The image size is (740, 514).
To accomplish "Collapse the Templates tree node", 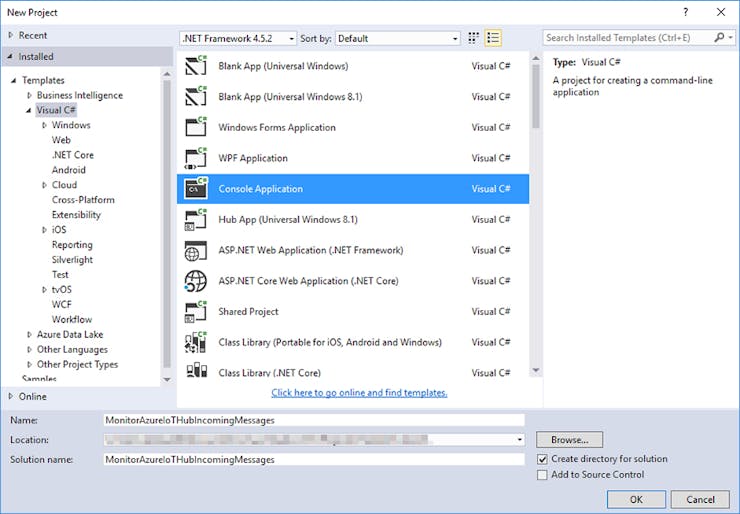I will [x=14, y=80].
